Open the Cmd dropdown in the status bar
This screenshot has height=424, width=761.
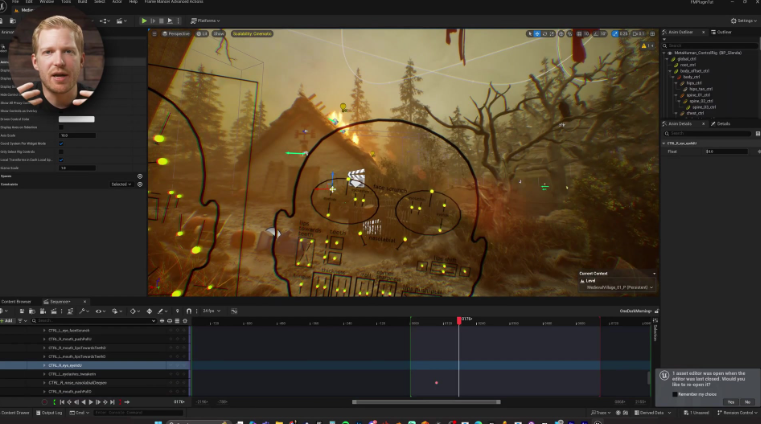79,413
